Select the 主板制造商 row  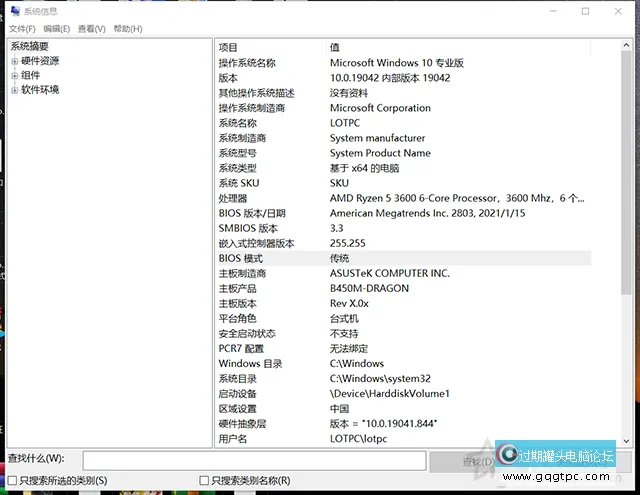click(x=403, y=273)
